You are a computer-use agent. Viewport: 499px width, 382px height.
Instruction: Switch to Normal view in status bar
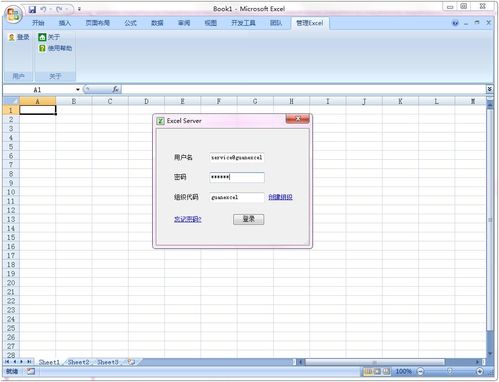368,371
